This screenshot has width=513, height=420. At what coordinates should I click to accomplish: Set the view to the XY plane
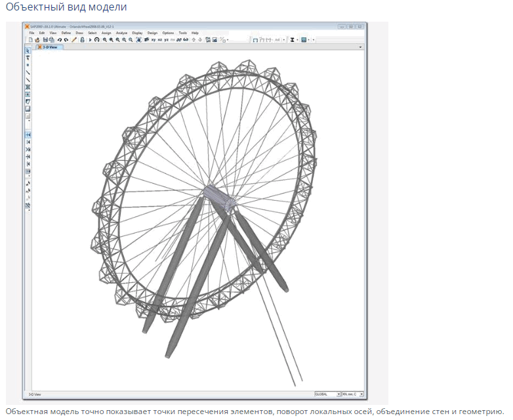[x=153, y=40]
